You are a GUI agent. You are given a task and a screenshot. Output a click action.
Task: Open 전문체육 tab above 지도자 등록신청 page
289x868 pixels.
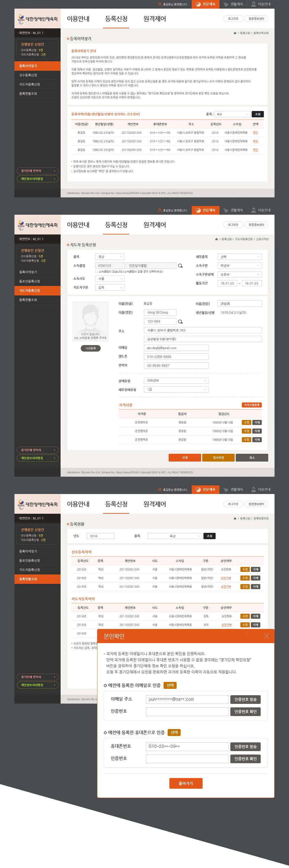[x=205, y=210]
